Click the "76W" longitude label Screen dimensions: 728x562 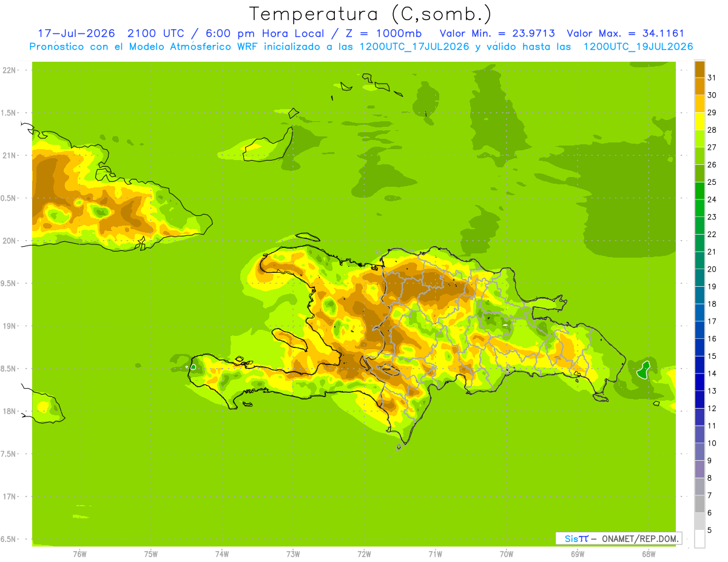point(79,554)
